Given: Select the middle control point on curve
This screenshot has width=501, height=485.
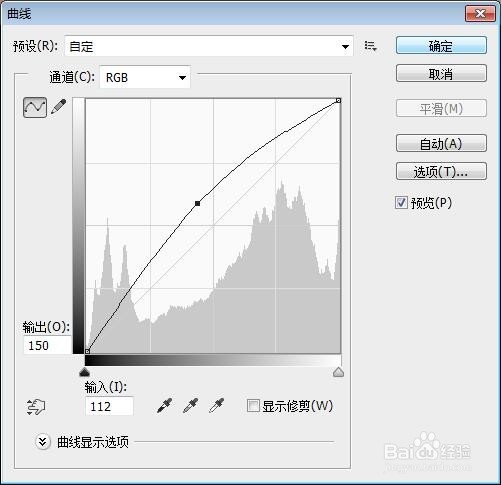Looking at the screenshot, I should point(197,203).
